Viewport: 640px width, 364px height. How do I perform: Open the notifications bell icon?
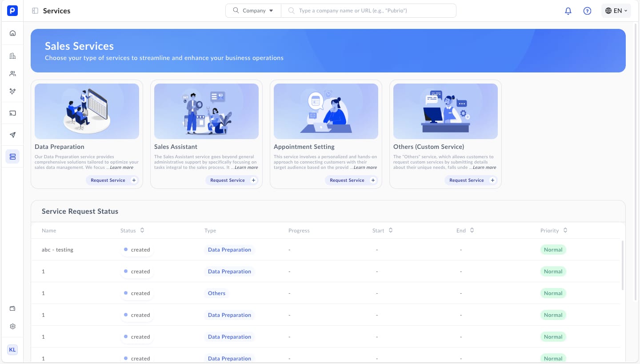(x=568, y=11)
